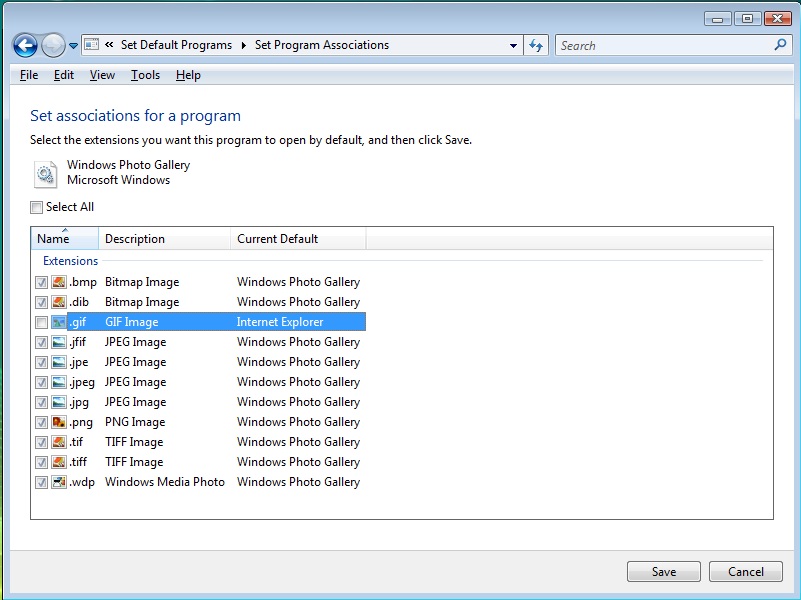Click the .jpeg file type icon
Viewport: 801px width, 600px height.
click(x=59, y=382)
